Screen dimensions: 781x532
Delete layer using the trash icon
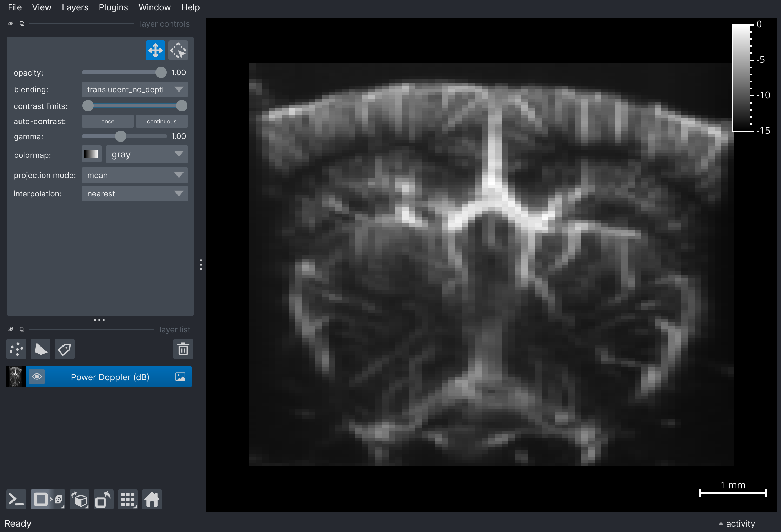click(x=183, y=349)
